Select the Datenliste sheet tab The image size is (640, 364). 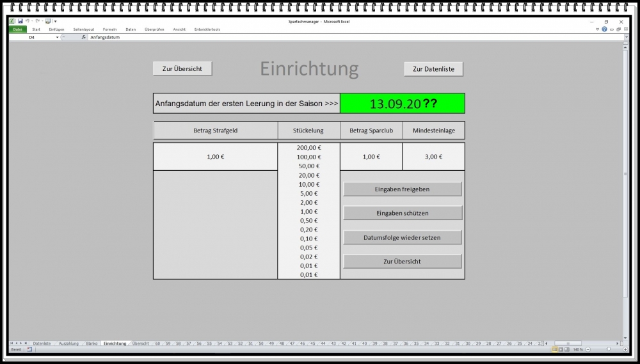pyautogui.click(x=42, y=344)
